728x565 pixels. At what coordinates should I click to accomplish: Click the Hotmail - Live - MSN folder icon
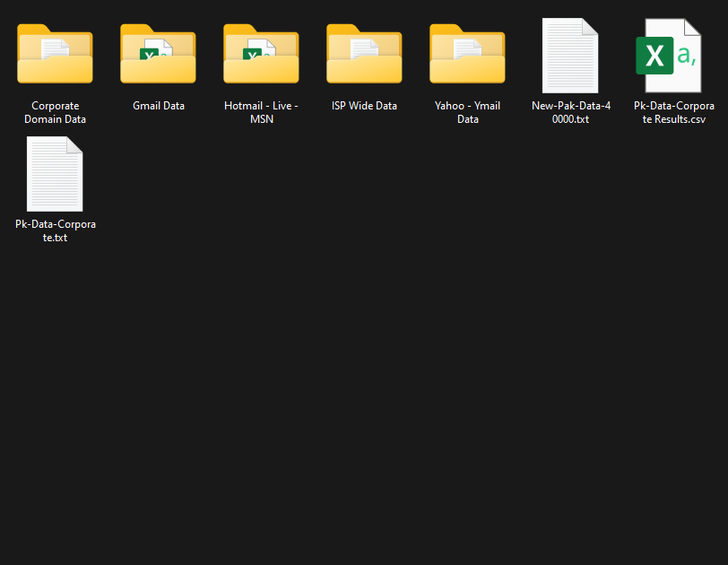pos(261,56)
